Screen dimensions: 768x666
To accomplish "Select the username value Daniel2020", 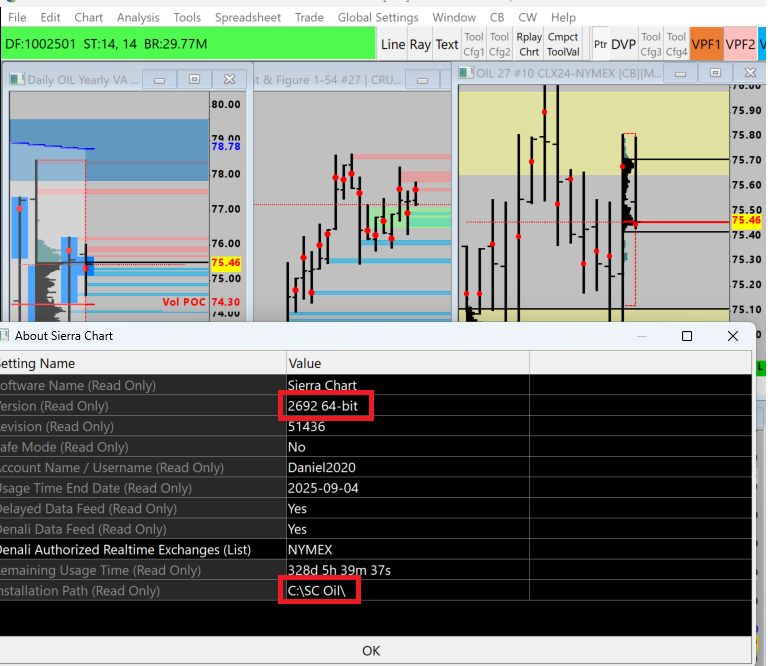I will click(322, 468).
